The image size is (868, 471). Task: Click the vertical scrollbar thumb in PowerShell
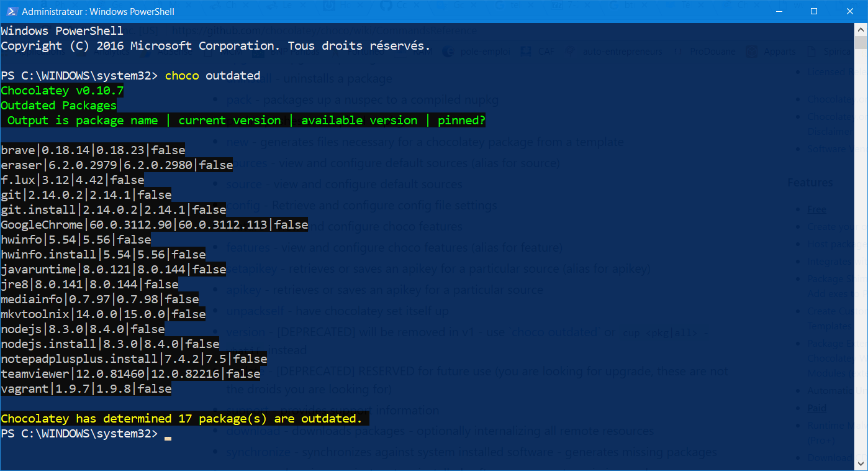pos(861,42)
